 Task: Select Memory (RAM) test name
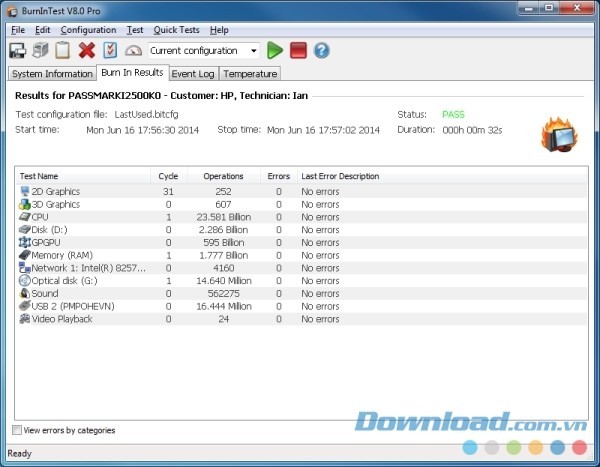tap(62, 255)
